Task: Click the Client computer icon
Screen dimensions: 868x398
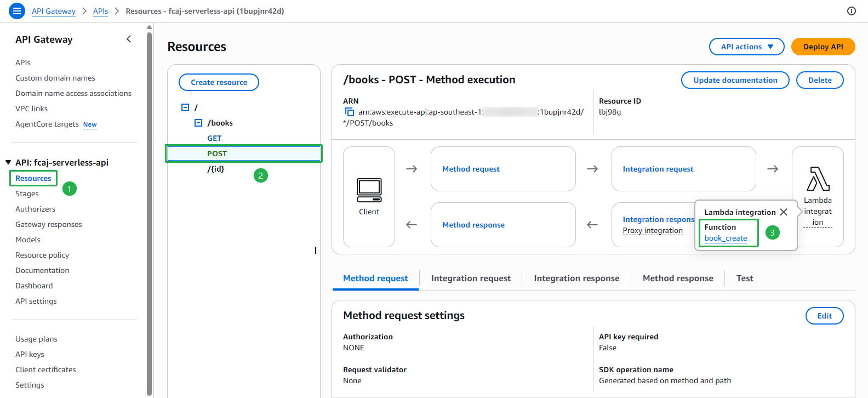Action: [x=369, y=190]
